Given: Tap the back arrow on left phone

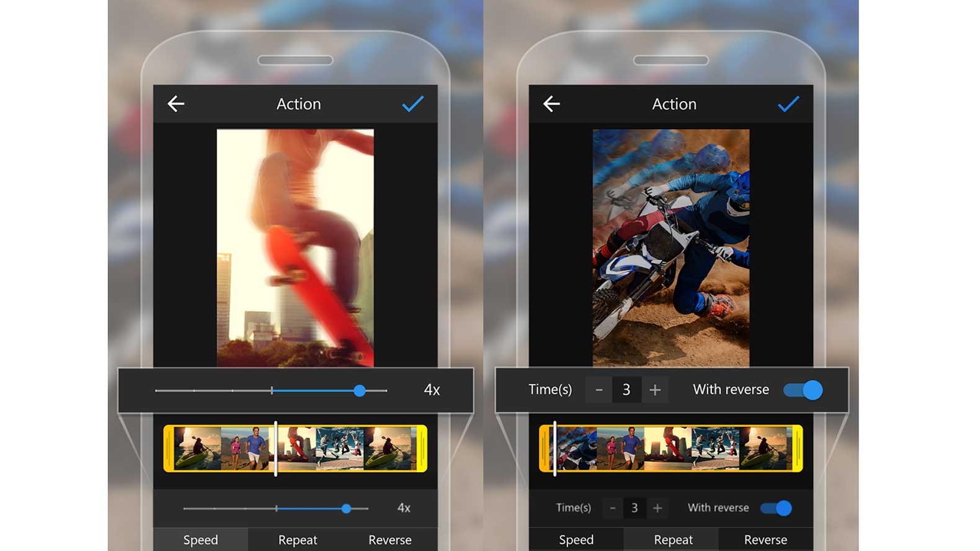Looking at the screenshot, I should pyautogui.click(x=176, y=104).
